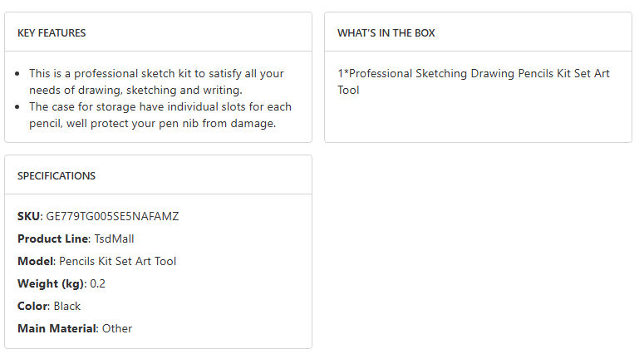This screenshot has width=644, height=359.
Task: Select the SKU code GE779TG005SE5NAFAMZ
Action: coord(112,216)
